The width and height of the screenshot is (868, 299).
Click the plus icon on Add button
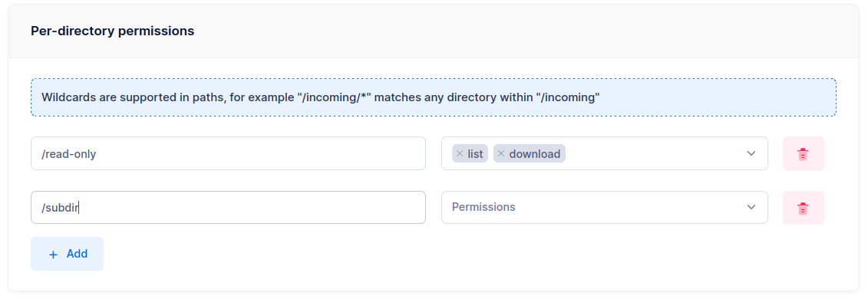click(53, 255)
